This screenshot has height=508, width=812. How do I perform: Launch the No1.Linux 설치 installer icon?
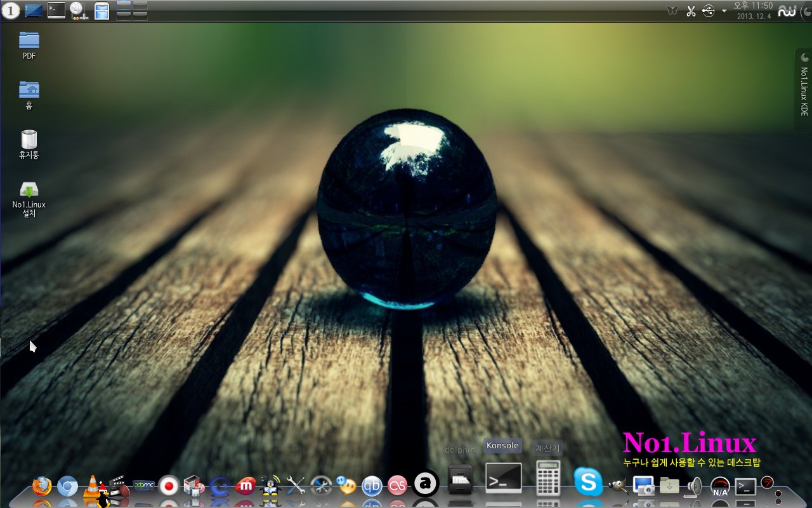(29, 199)
